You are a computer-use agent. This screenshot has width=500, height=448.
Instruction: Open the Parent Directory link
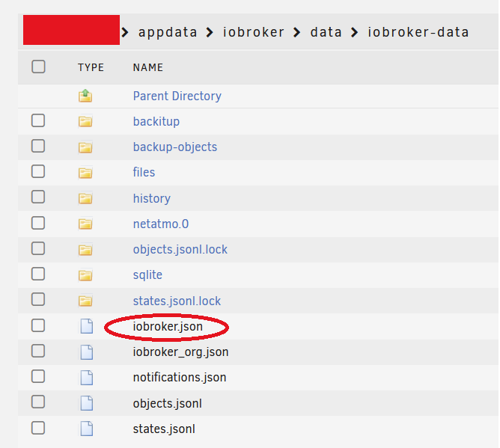tap(177, 96)
